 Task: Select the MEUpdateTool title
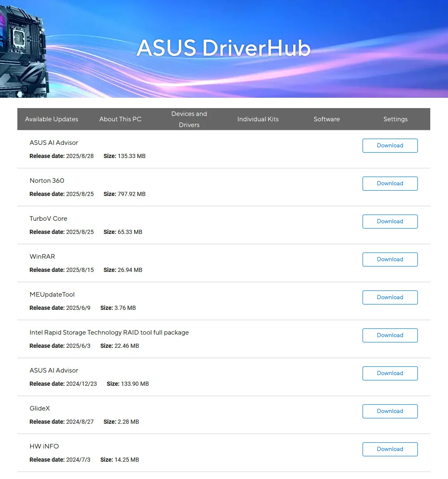[x=52, y=295]
